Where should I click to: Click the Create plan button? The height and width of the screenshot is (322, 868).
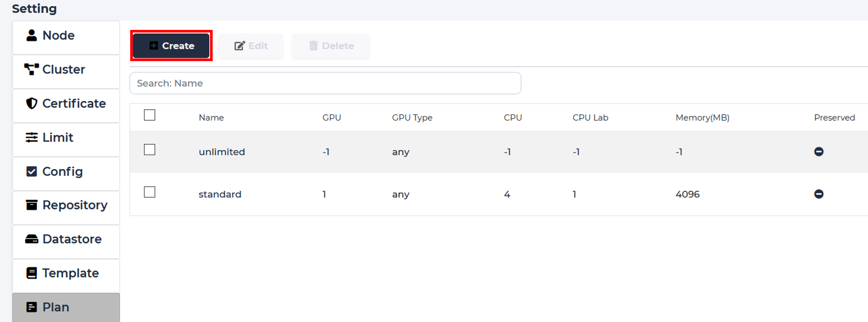pyautogui.click(x=171, y=46)
